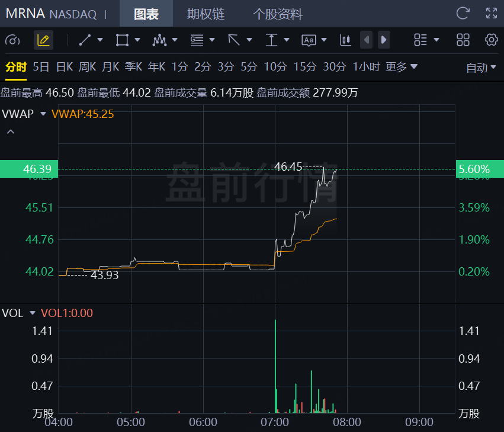Viewport: 504px width, 432px height.
Task: Open the 自动 scale dropdown
Action: pyautogui.click(x=481, y=68)
